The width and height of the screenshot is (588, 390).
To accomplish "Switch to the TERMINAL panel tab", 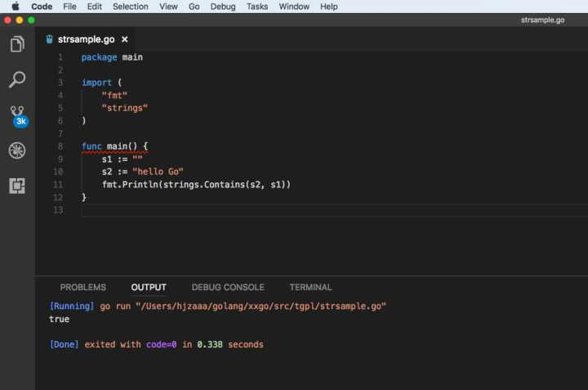I will [x=310, y=287].
